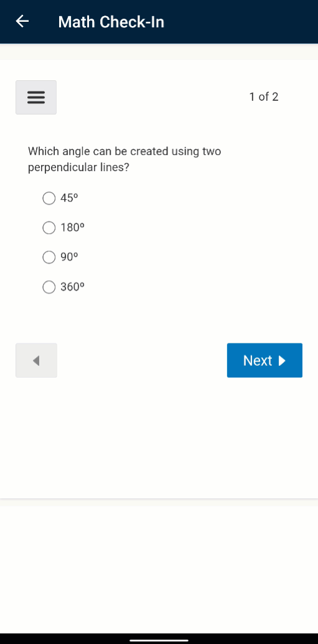
Task: Click the Next button
Action: [264, 360]
